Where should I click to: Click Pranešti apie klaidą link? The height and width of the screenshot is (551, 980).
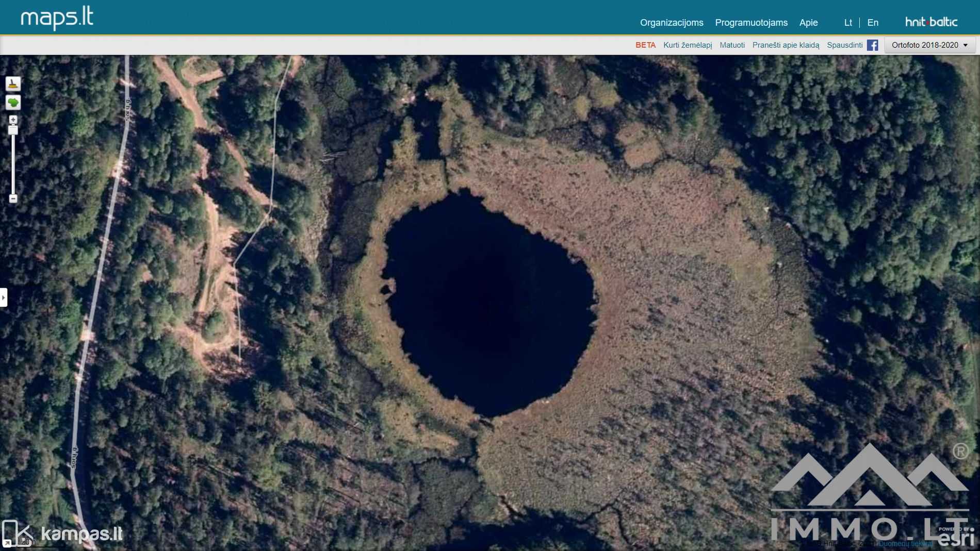click(x=786, y=45)
